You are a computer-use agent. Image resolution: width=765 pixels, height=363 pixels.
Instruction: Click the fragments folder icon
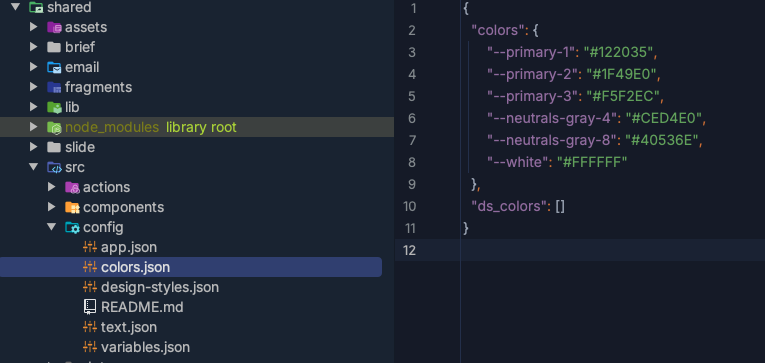[54, 87]
